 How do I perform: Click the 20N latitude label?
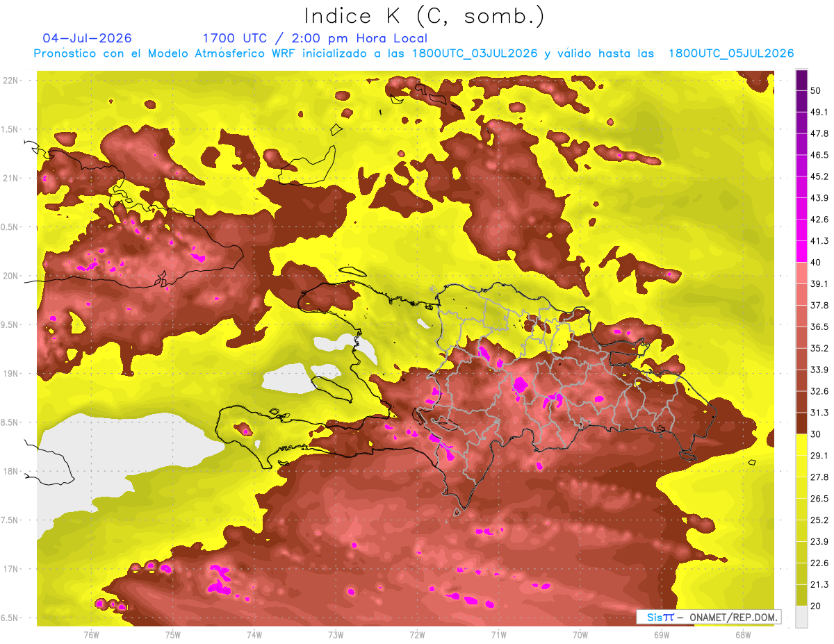point(12,276)
